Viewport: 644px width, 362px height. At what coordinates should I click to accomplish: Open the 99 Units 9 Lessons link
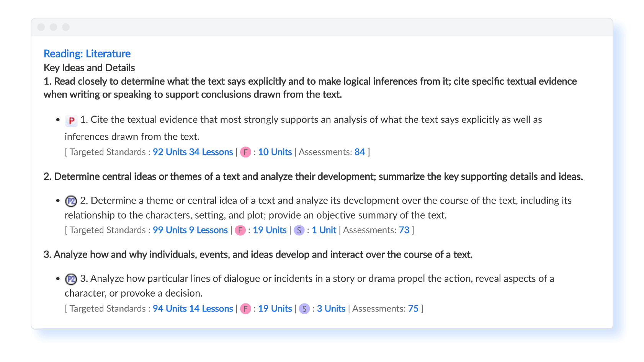[x=190, y=230]
